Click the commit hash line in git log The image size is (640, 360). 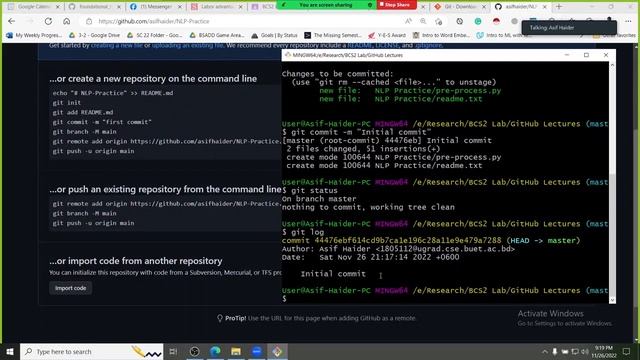[x=431, y=240]
